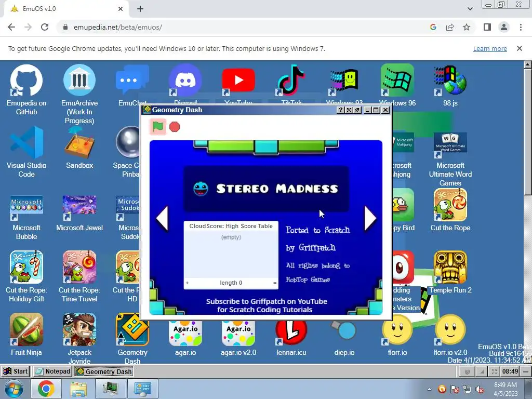Open the Microsoft Jewel desktop icon
532x399 pixels.
pyautogui.click(x=79, y=213)
